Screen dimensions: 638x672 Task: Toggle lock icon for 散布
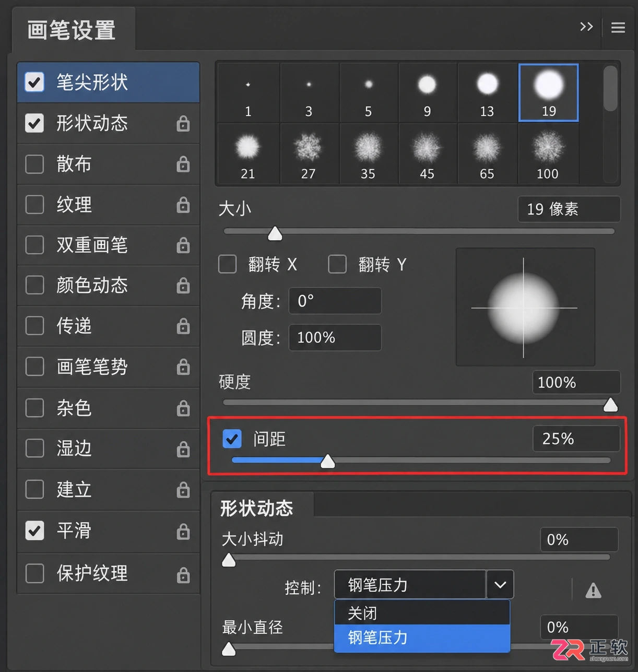(x=183, y=164)
